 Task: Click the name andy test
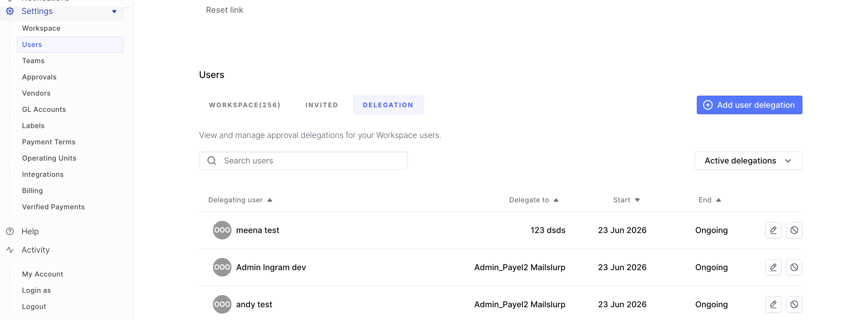tap(254, 305)
